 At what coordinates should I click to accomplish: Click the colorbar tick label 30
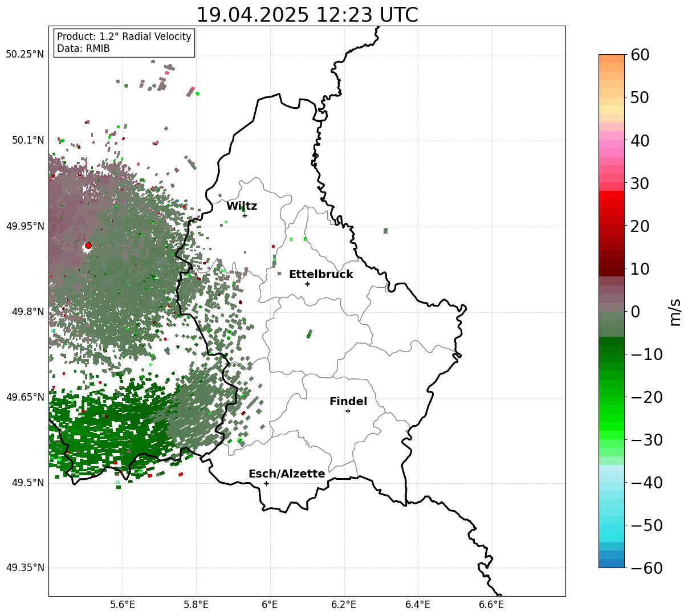point(641,183)
